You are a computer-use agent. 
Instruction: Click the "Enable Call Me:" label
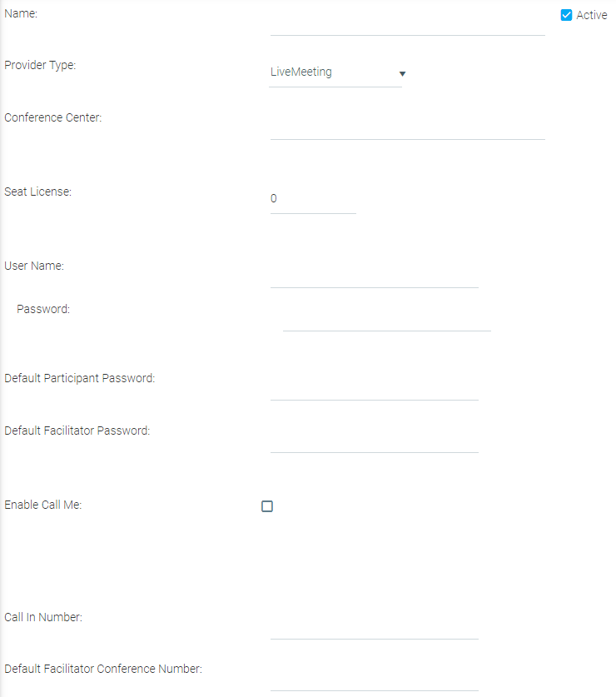[43, 505]
